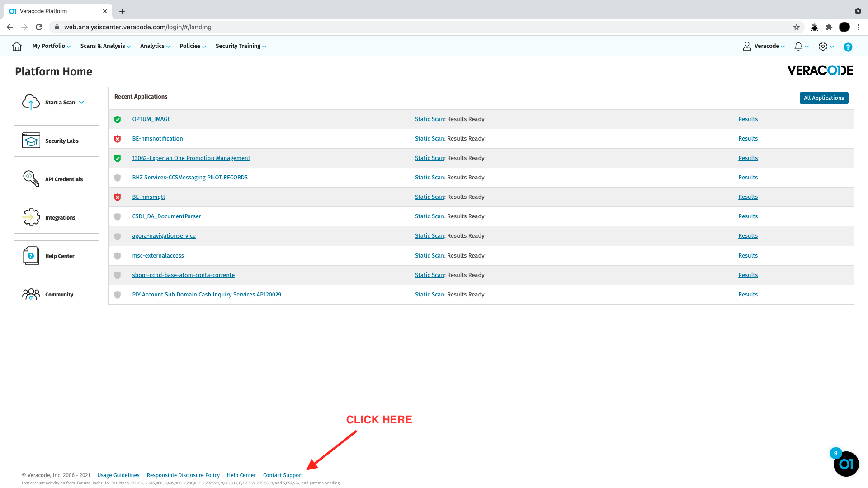Screen dimensions: 868x488
Task: Expand the Scans & Analysis menu
Action: [105, 46]
